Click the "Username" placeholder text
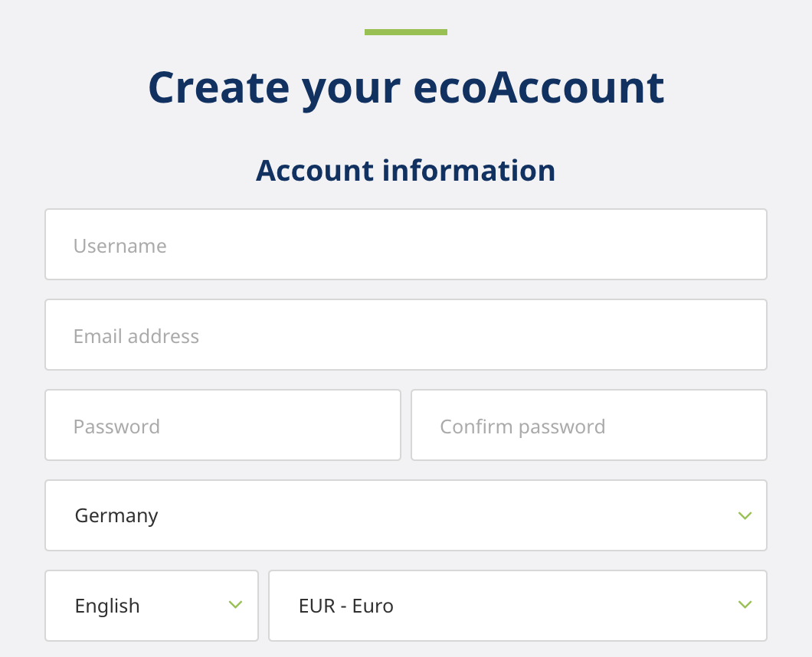Viewport: 812px width, 657px height. 120,246
